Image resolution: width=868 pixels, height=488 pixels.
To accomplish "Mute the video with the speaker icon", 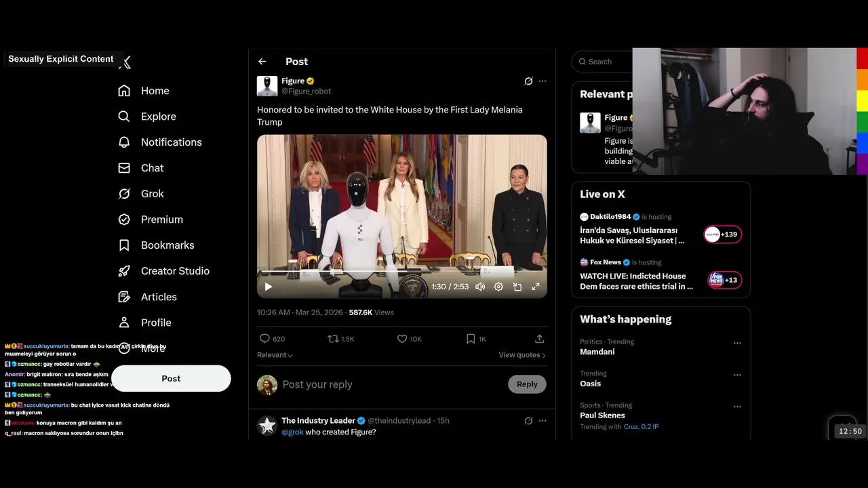I will 480,287.
